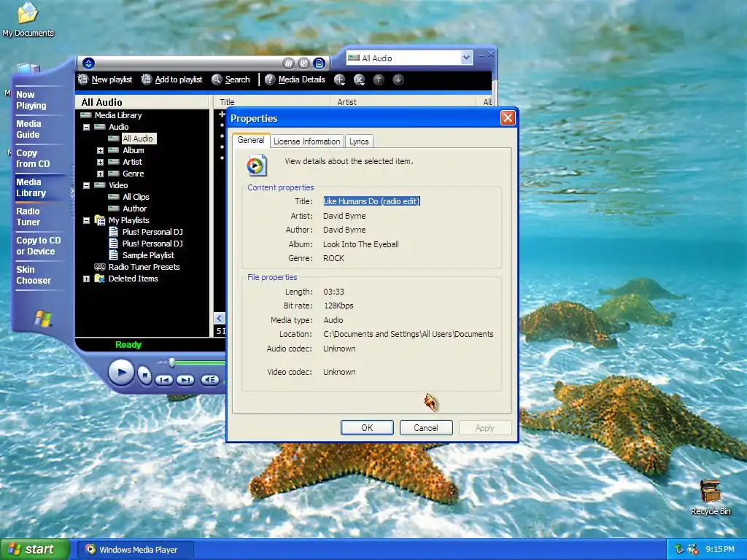
Task: Click the move down arrow icon
Action: click(x=398, y=79)
